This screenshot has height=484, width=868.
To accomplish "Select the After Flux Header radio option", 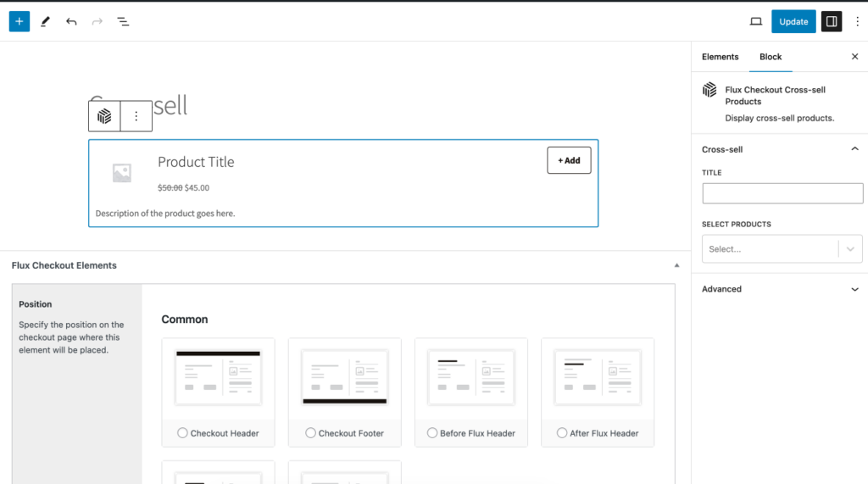I will pos(562,433).
